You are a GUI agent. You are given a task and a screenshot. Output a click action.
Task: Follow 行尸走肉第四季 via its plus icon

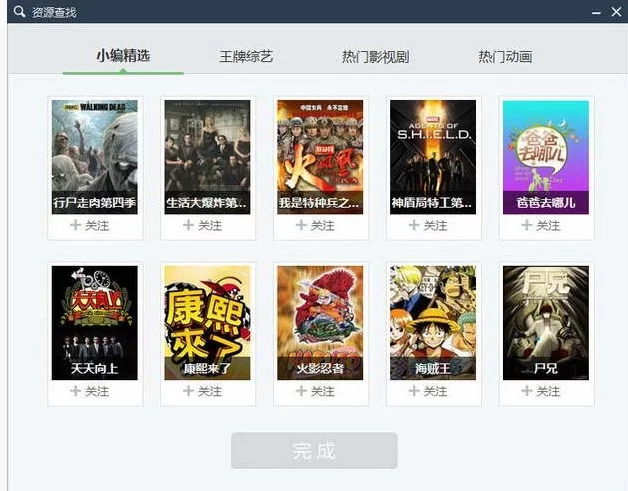75,225
